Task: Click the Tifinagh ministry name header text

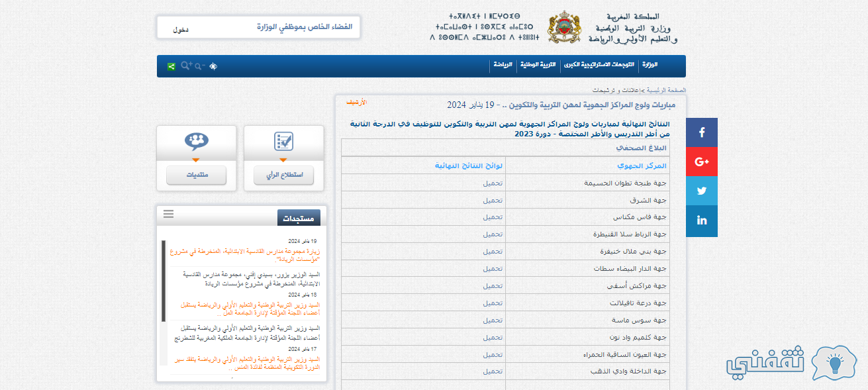Action: pos(484,27)
